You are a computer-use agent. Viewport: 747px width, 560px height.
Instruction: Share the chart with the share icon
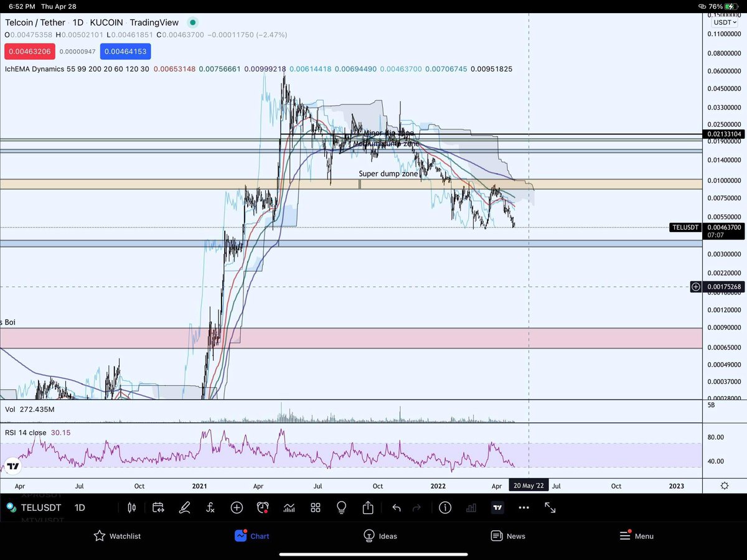pos(368,508)
